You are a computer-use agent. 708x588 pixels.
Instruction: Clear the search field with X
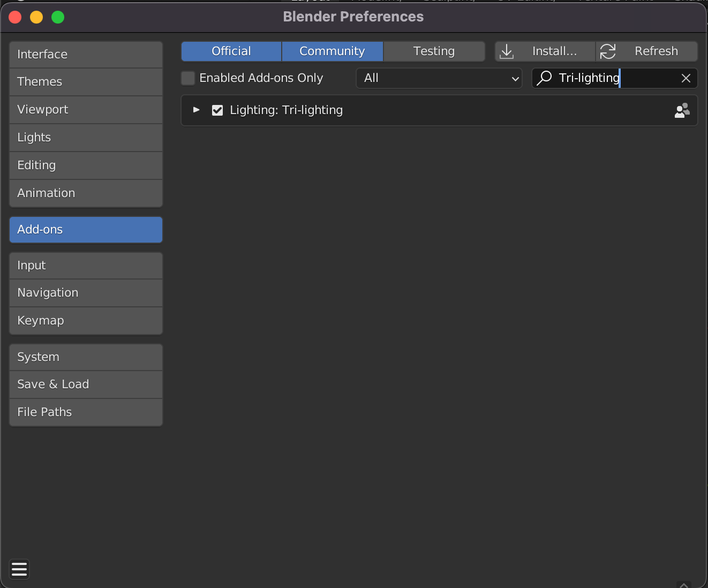pyautogui.click(x=686, y=78)
